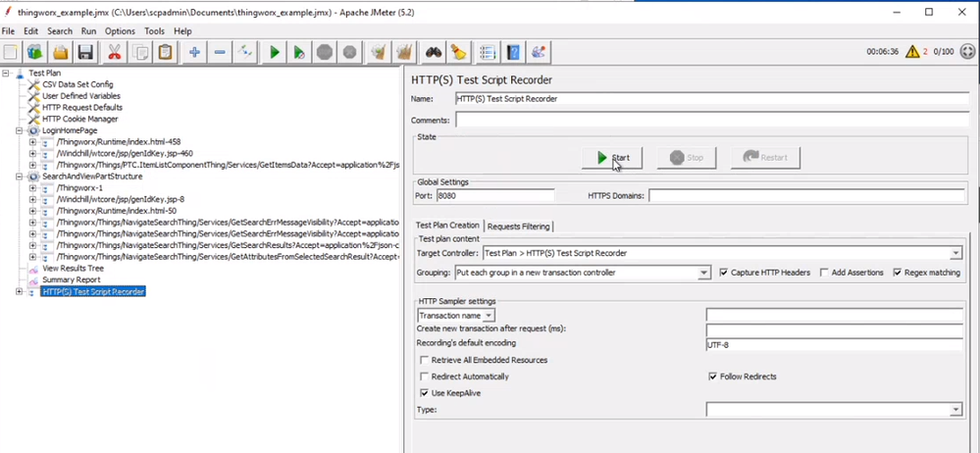Open the Options menu
980x453 pixels.
(120, 30)
